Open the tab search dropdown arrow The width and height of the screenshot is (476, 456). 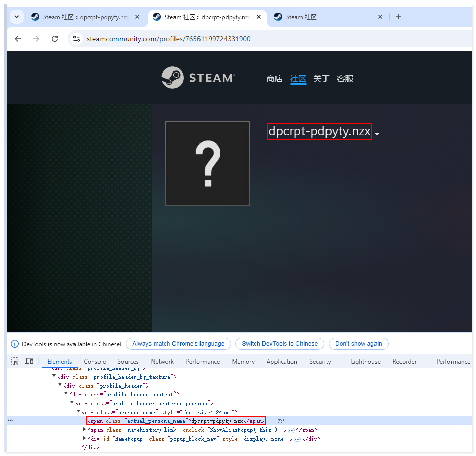17,17
